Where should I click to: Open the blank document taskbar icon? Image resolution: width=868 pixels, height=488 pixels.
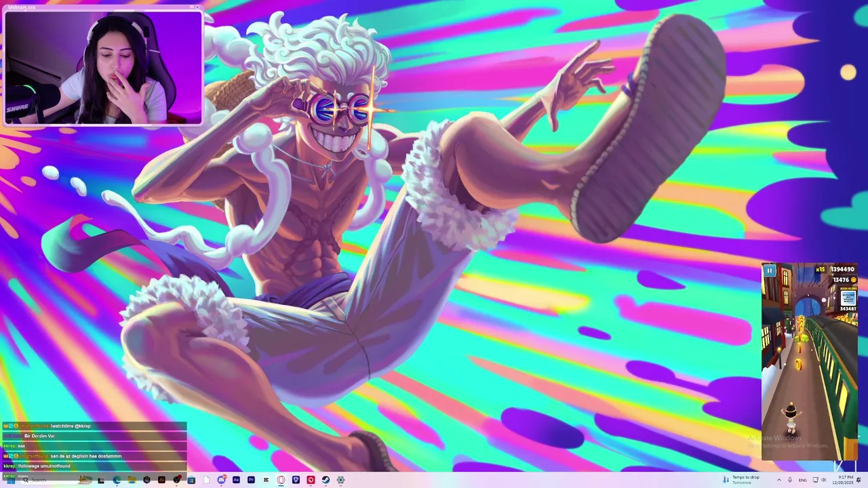pyautogui.click(x=206, y=480)
